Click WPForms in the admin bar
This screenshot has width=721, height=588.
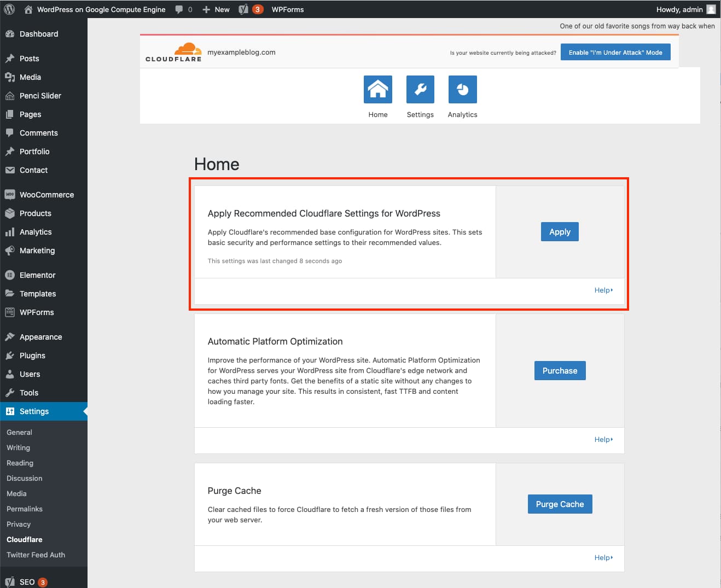[x=288, y=9]
